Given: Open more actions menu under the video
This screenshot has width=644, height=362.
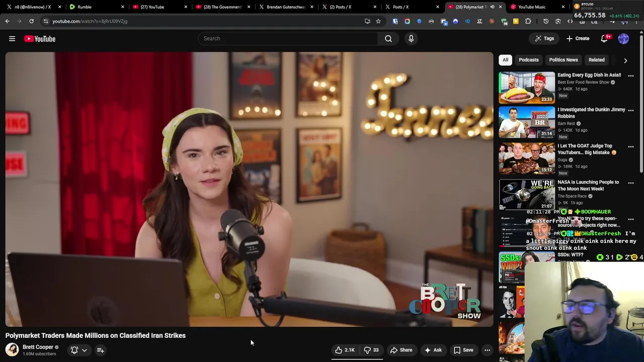Looking at the screenshot, I should [x=487, y=350].
